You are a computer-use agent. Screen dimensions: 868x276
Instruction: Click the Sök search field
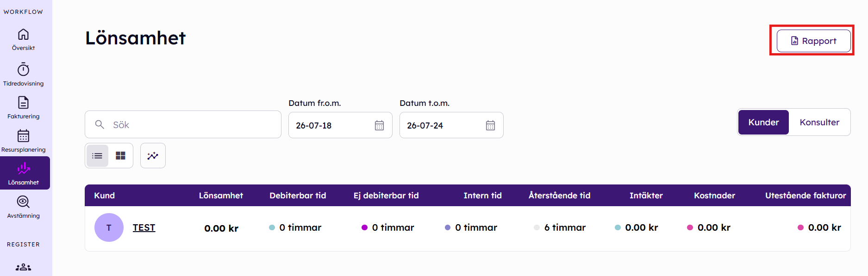[183, 124]
